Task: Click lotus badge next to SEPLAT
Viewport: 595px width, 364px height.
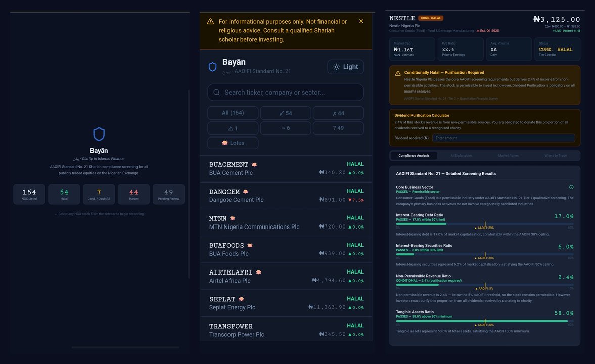Action: coord(241,299)
